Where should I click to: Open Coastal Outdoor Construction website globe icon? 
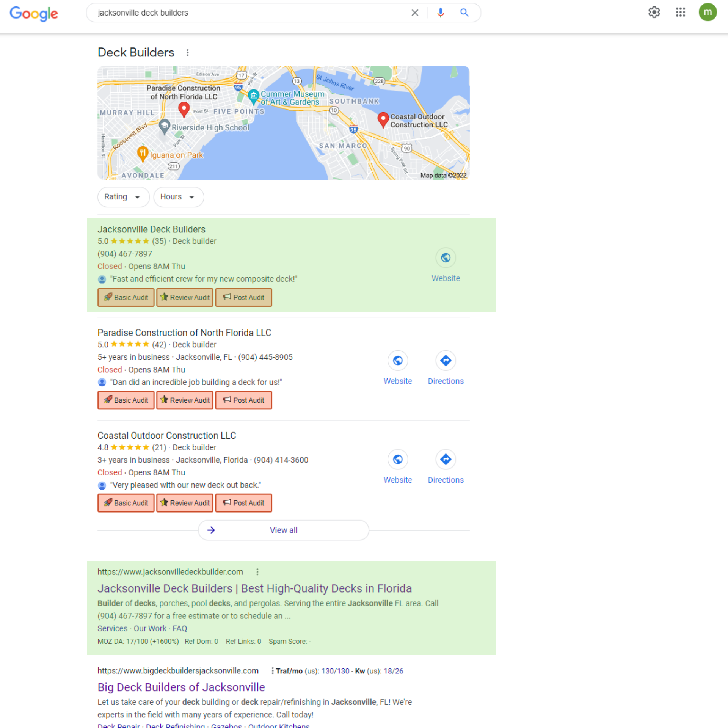[398, 460]
